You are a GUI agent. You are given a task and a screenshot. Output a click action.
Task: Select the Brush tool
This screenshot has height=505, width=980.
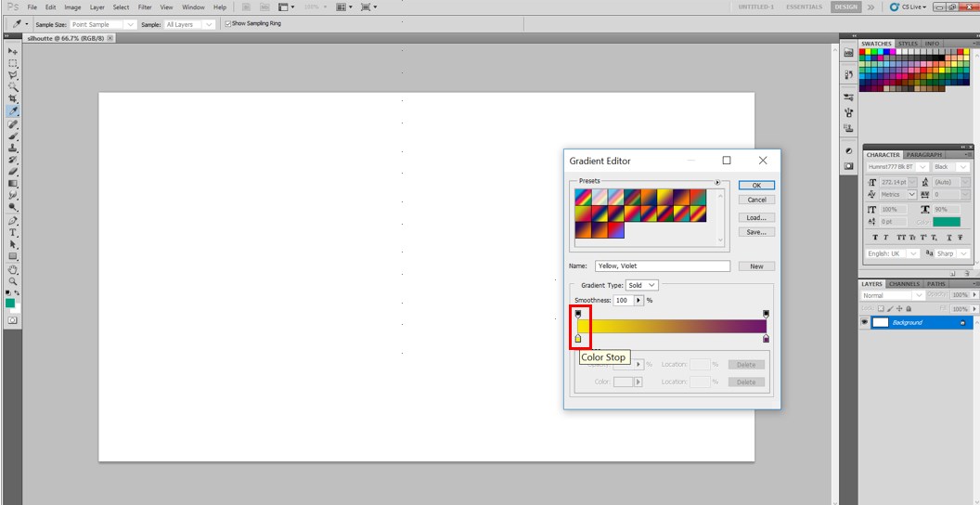(12, 136)
